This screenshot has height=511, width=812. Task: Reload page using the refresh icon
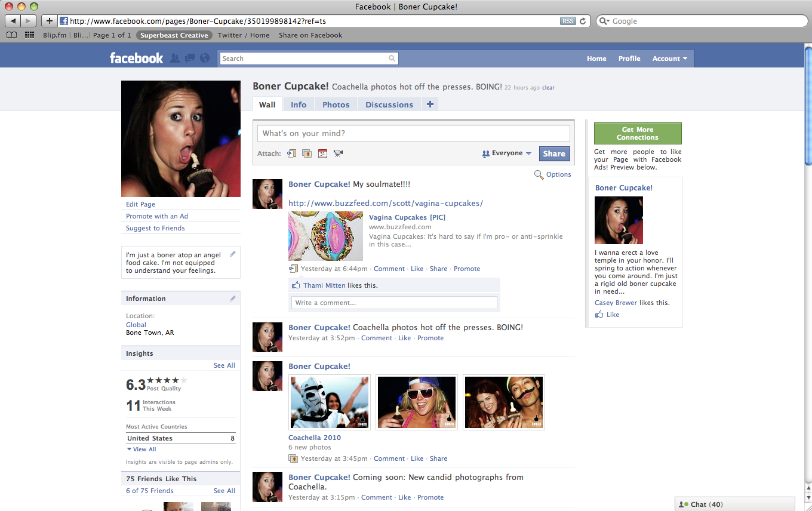pos(583,21)
